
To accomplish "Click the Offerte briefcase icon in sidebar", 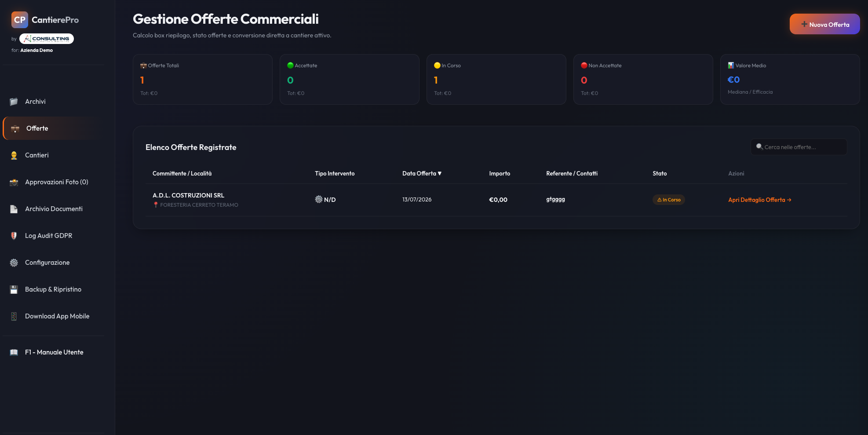I will 15,128.
